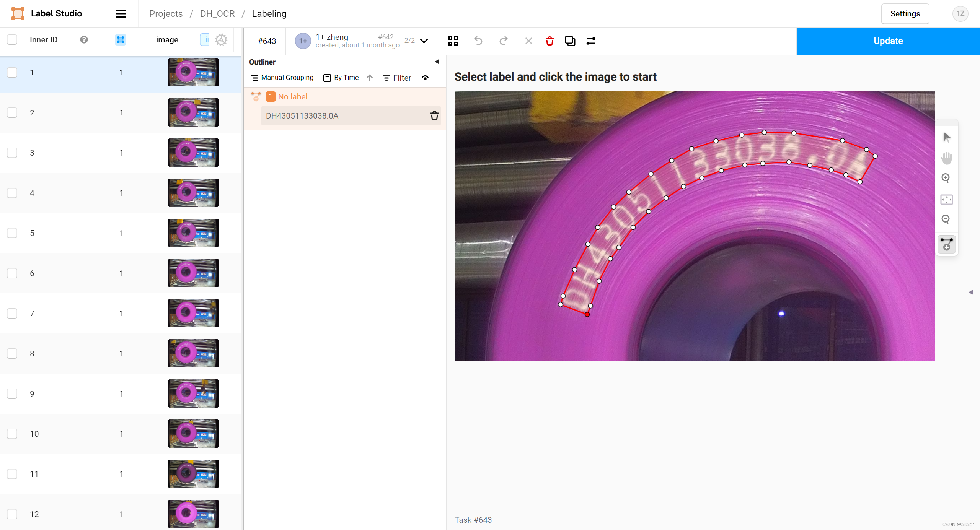Viewport: 980px width, 530px height.
Task: Undo the last annotation action
Action: [x=478, y=41]
